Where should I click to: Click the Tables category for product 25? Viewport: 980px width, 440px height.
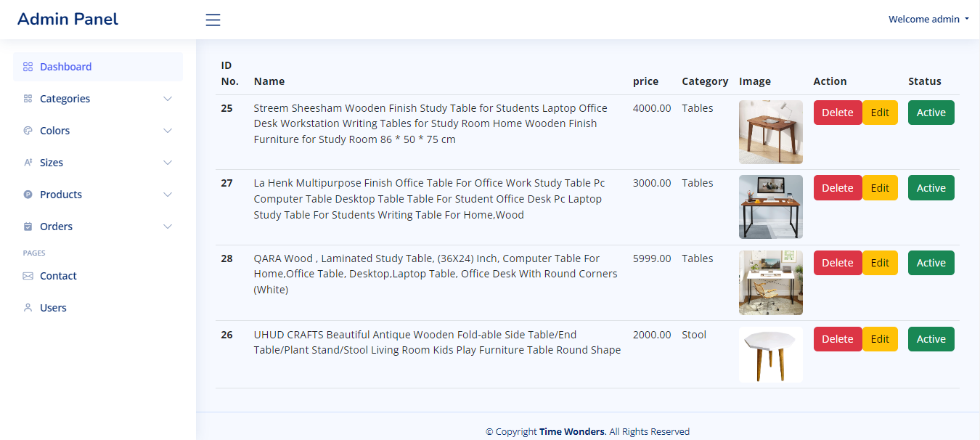(698, 108)
